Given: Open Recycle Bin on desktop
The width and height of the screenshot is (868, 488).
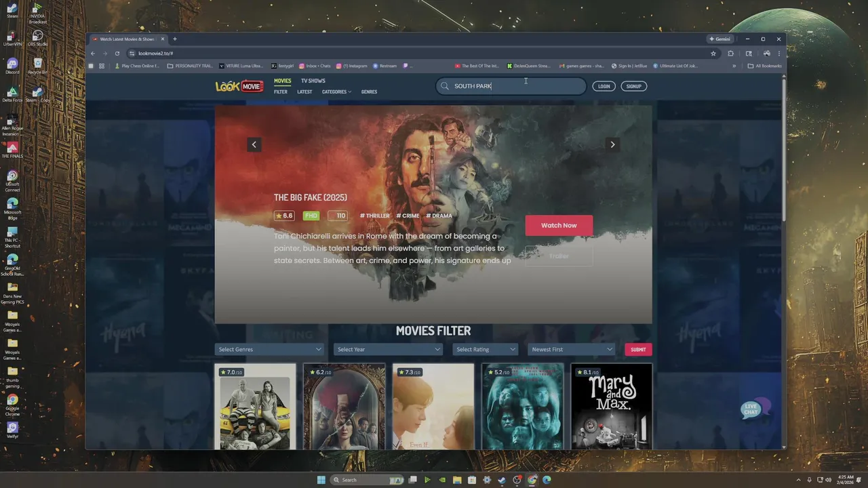Looking at the screenshot, I should coord(37,66).
